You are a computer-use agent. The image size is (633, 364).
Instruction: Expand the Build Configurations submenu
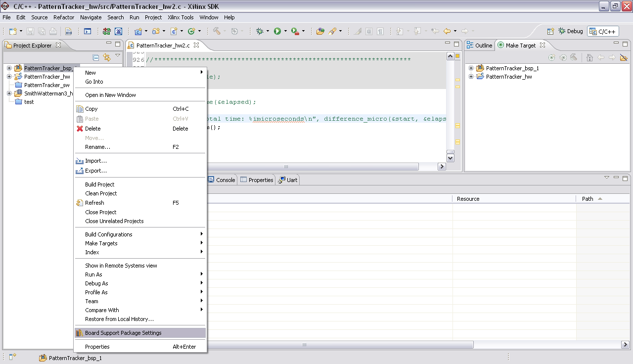pyautogui.click(x=140, y=234)
